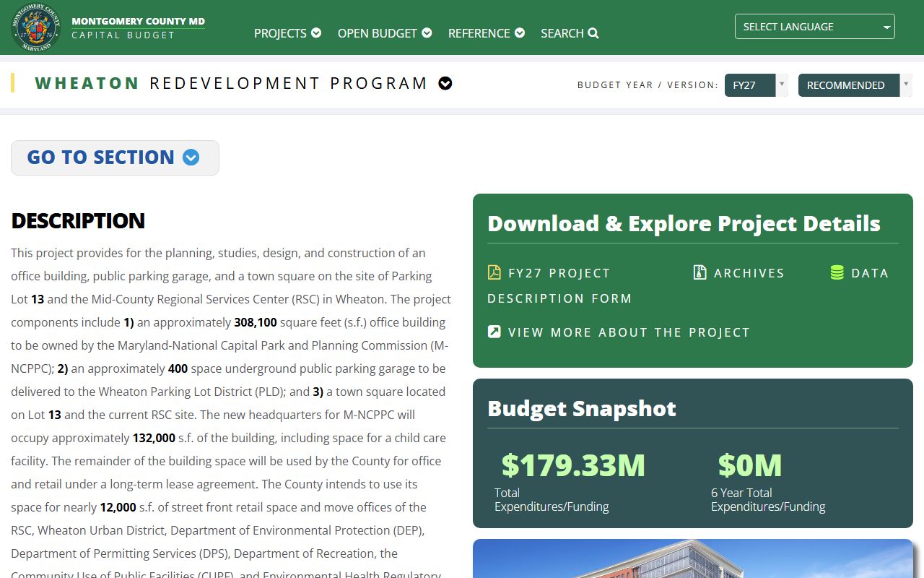The width and height of the screenshot is (924, 578).
Task: Open the Select Language dropdown
Action: [815, 27]
